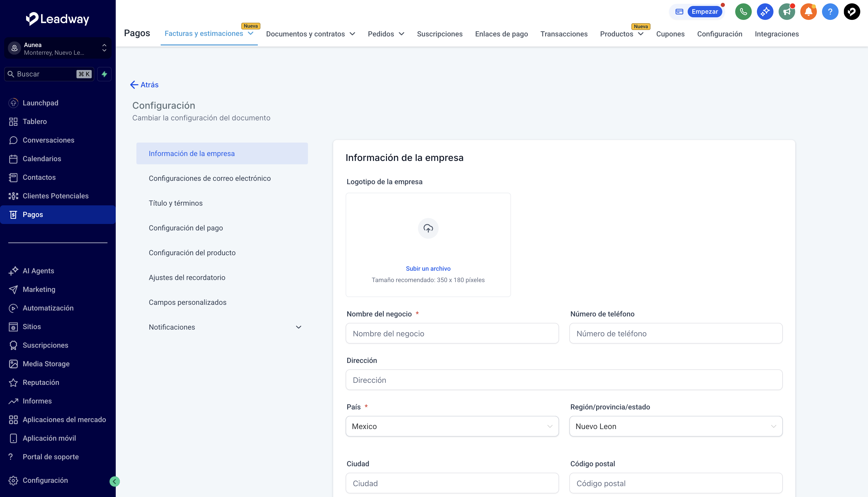868x497 pixels.
Task: Click the upload cloud icon for logo
Action: pyautogui.click(x=428, y=228)
